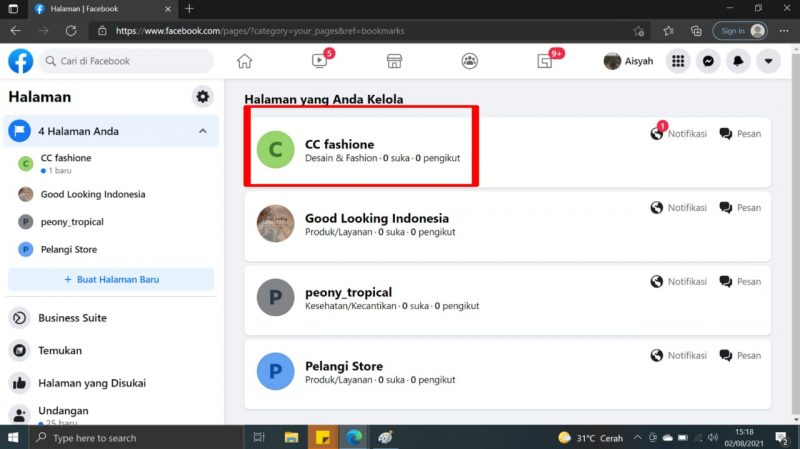Open the Messenger icon

coord(708,61)
